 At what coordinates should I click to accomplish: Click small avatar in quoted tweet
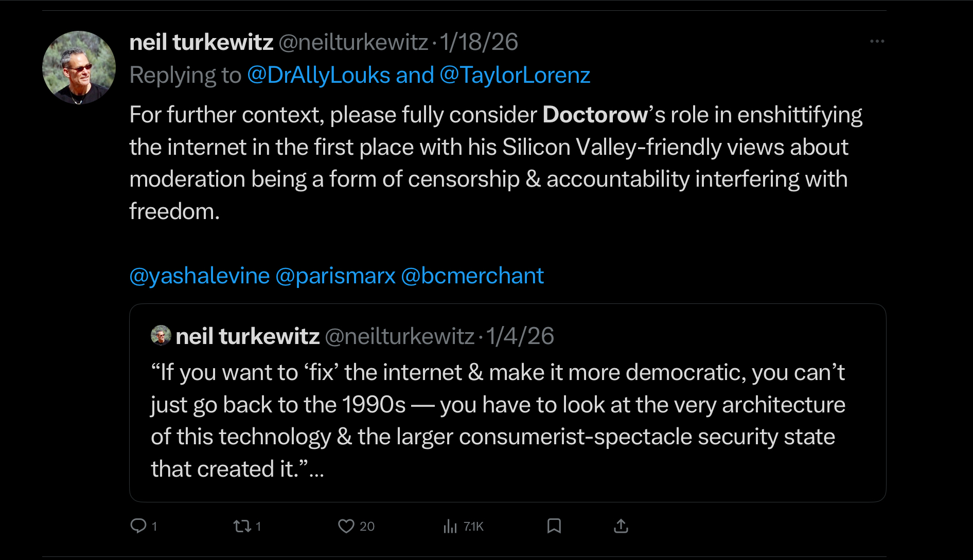(161, 335)
